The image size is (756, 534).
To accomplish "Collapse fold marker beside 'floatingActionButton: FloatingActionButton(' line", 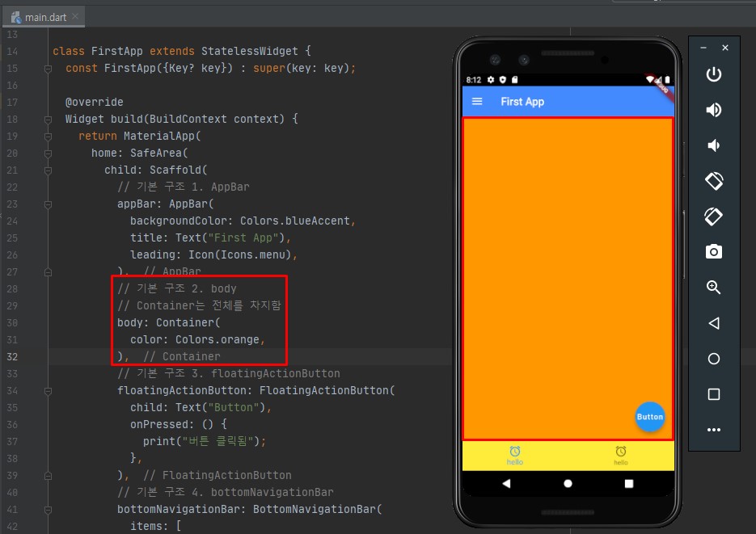I will tap(48, 391).
